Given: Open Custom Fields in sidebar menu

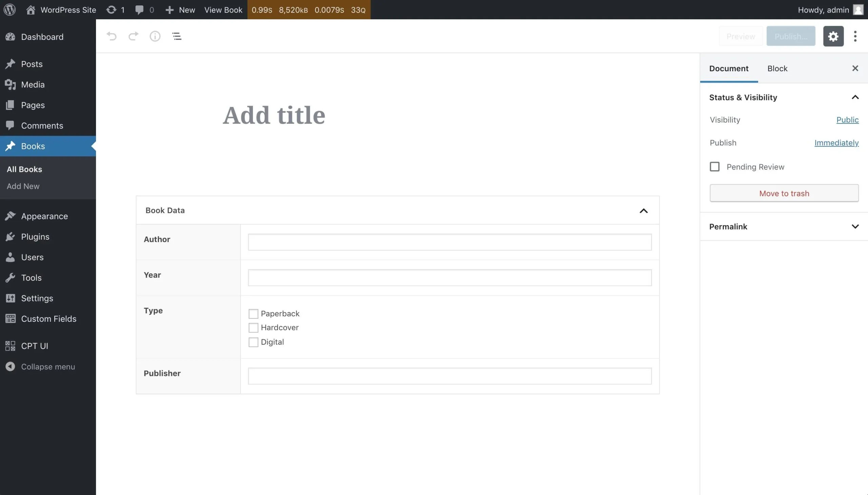Looking at the screenshot, I should [48, 319].
